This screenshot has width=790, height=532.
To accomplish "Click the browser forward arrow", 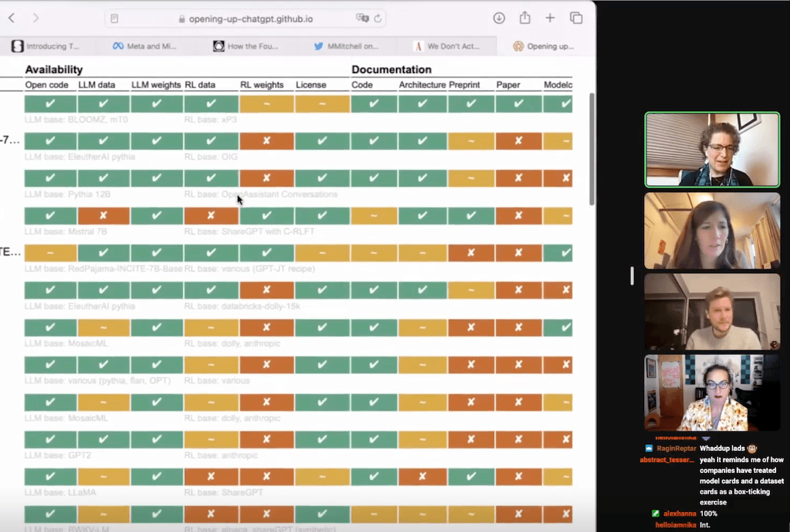I will [36, 18].
